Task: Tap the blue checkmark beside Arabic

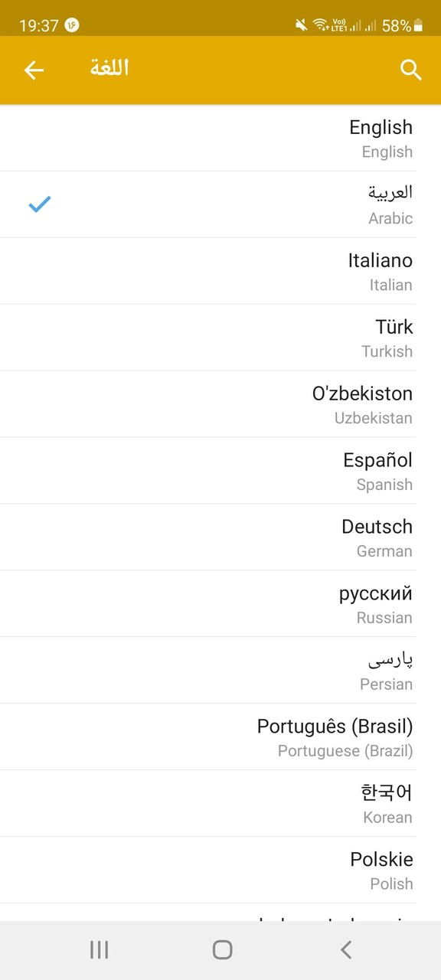Action: 39,204
